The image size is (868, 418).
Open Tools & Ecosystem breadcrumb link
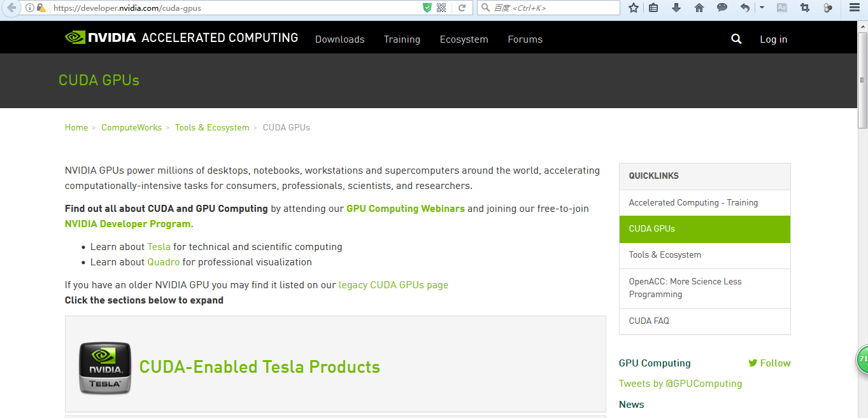(212, 127)
